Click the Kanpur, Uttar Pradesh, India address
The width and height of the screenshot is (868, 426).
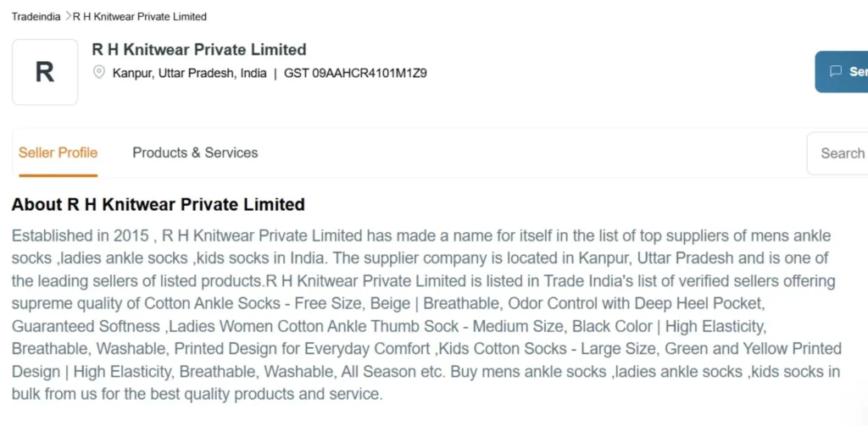click(190, 73)
